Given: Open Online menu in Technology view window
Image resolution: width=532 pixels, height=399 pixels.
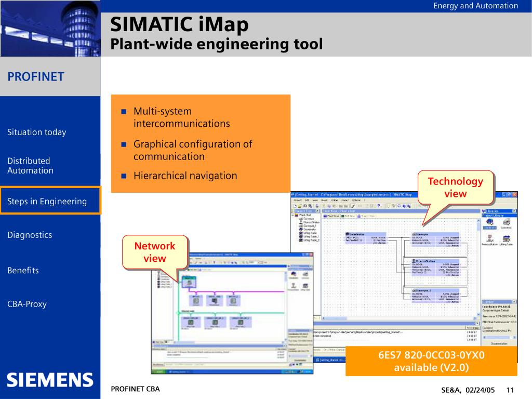Looking at the screenshot, I should click(334, 200).
